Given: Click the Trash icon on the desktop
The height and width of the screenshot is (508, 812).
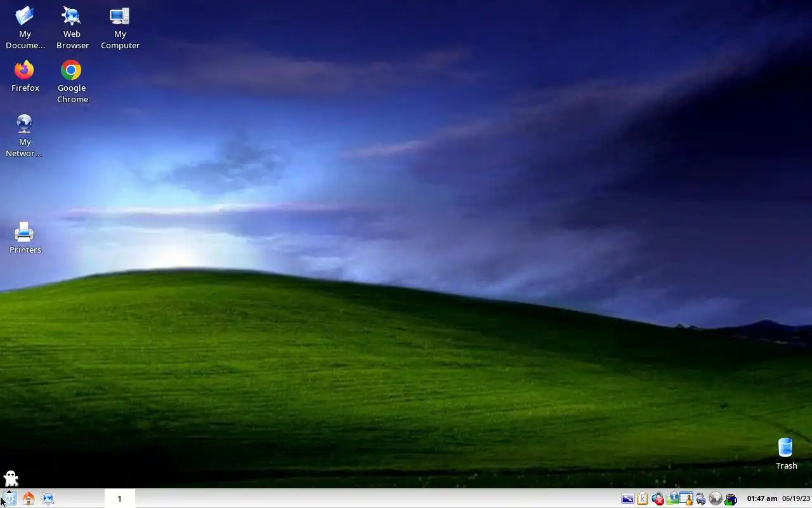Looking at the screenshot, I should pyautogui.click(x=786, y=453).
